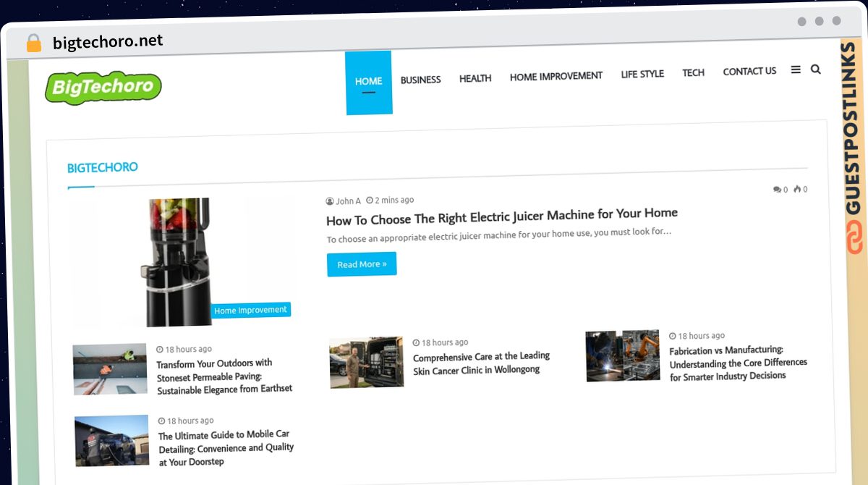Viewport: 868px width, 485px height.
Task: Select the HOME menu item
Action: 369,82
